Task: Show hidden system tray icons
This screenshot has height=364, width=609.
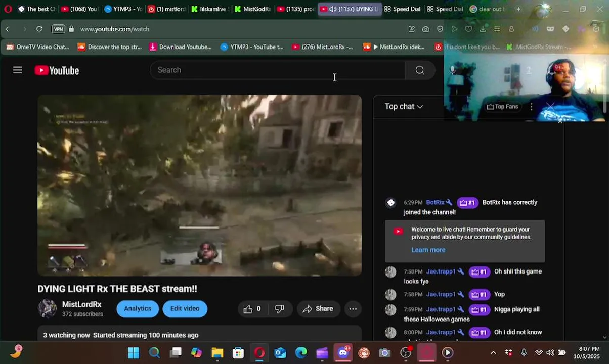Action: (x=493, y=353)
